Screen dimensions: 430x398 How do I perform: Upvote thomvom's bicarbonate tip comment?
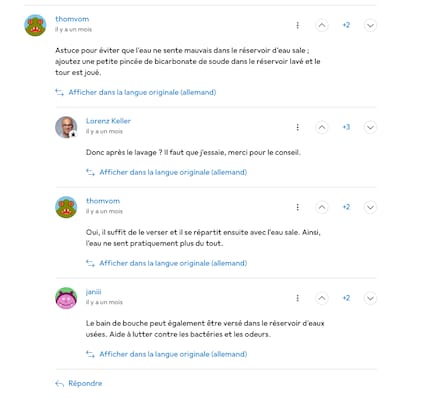click(322, 25)
